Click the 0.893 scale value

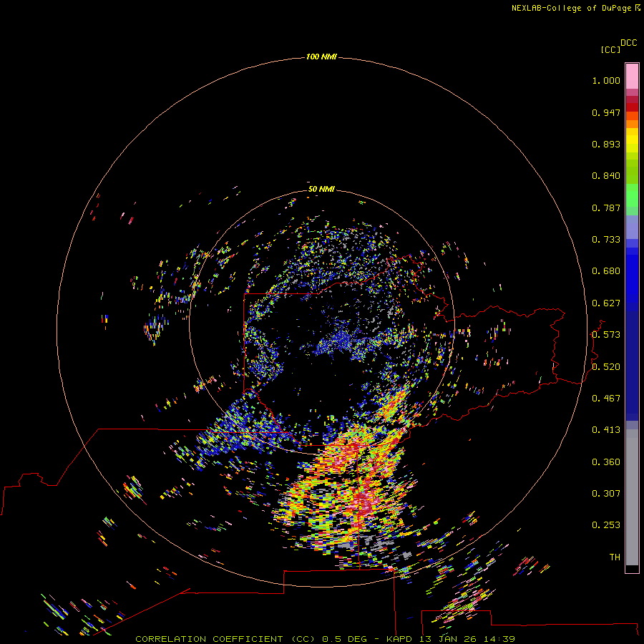click(x=606, y=144)
